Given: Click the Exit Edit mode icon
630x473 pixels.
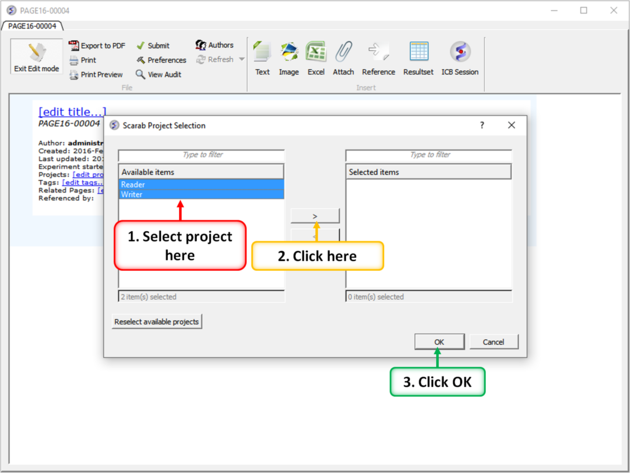Looking at the screenshot, I should click(x=36, y=54).
